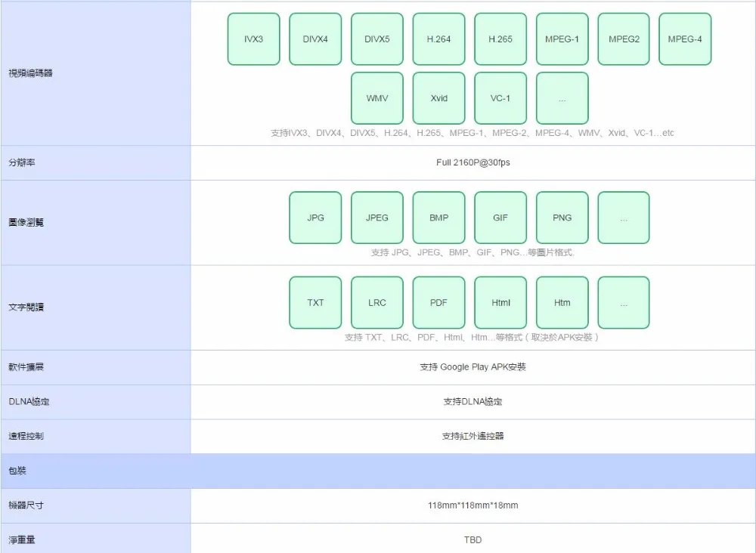The width and height of the screenshot is (756, 553).
Task: Select the caption mentioning 取決於APK安裝
Action: pyautogui.click(x=472, y=337)
